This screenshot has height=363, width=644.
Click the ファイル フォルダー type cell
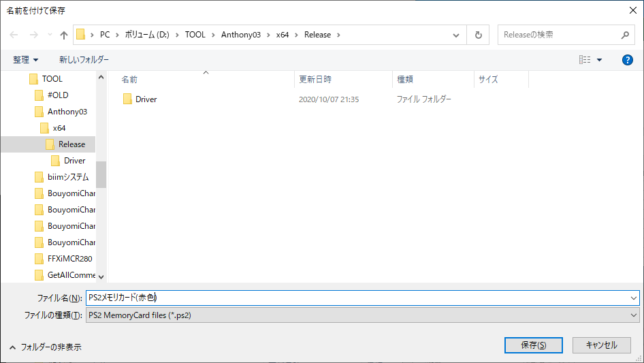click(424, 99)
